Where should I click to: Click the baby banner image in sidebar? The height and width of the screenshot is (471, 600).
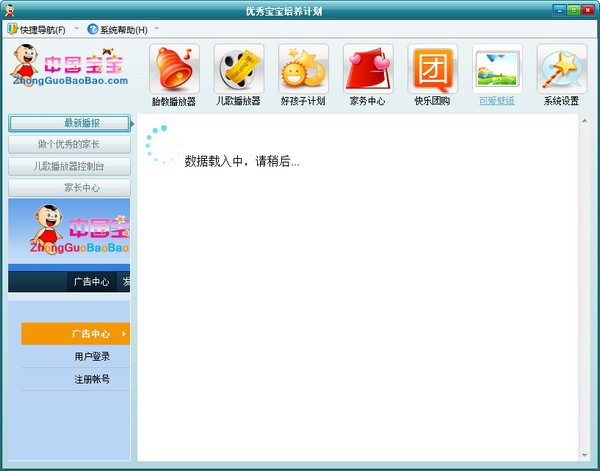(69, 233)
